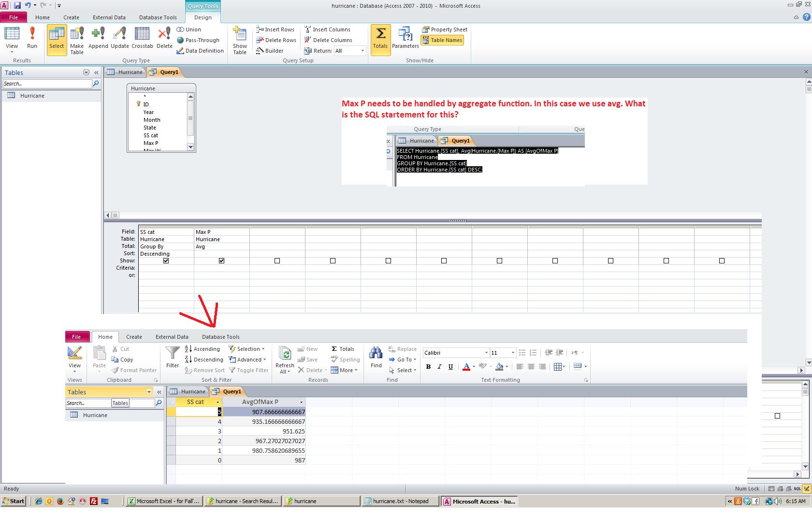Open the Return value dropdown
This screenshot has height=520, width=812.
[362, 51]
